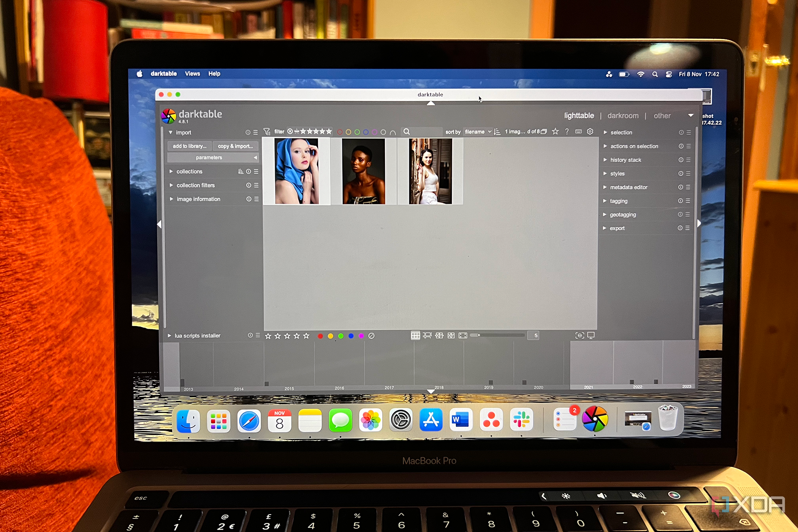
Task: Select the culling layout icon
Action: pyautogui.click(x=440, y=336)
